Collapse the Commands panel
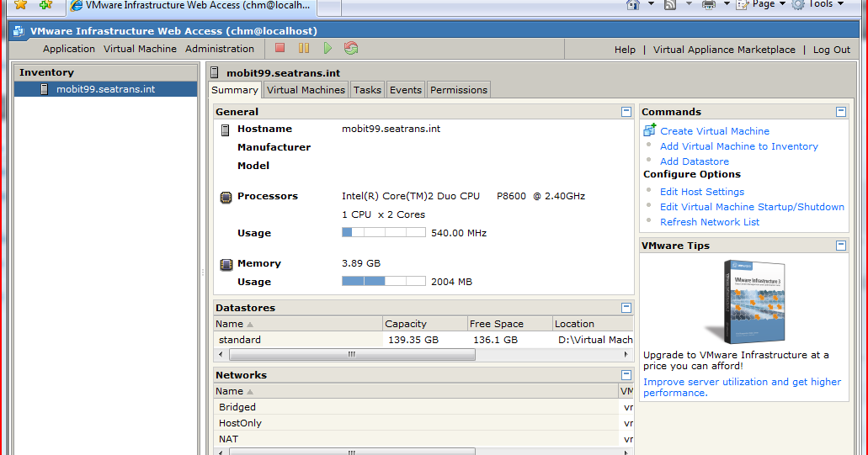 tap(841, 112)
